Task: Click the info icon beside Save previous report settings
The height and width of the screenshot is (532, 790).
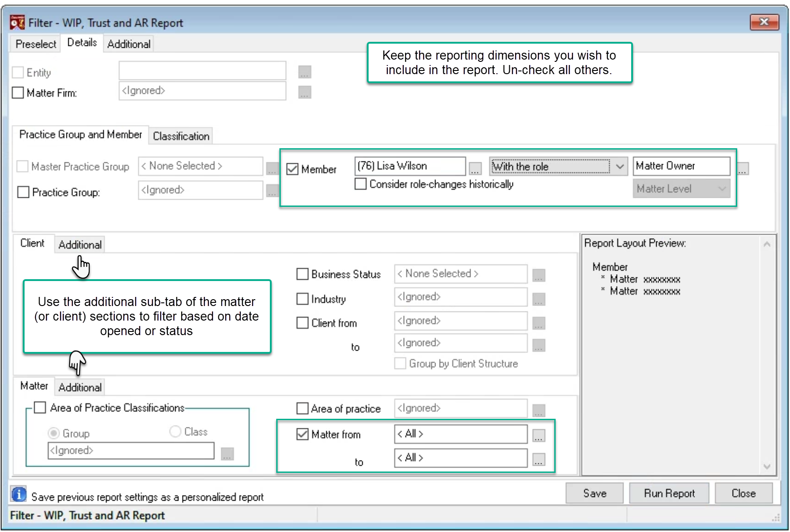Action: pos(19,494)
